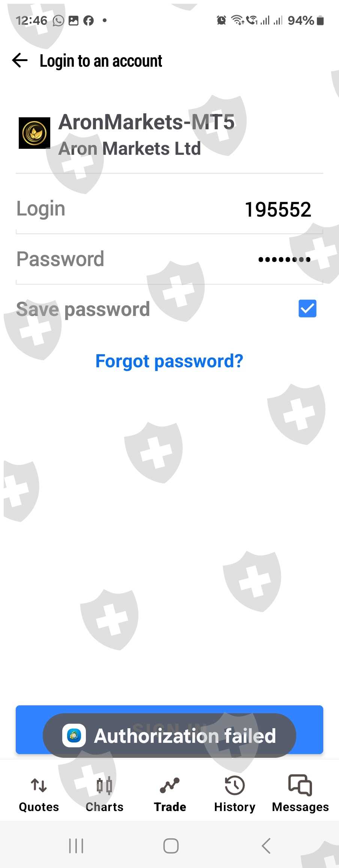
Task: Tap the Authorization failed toast message
Action: (x=169, y=735)
